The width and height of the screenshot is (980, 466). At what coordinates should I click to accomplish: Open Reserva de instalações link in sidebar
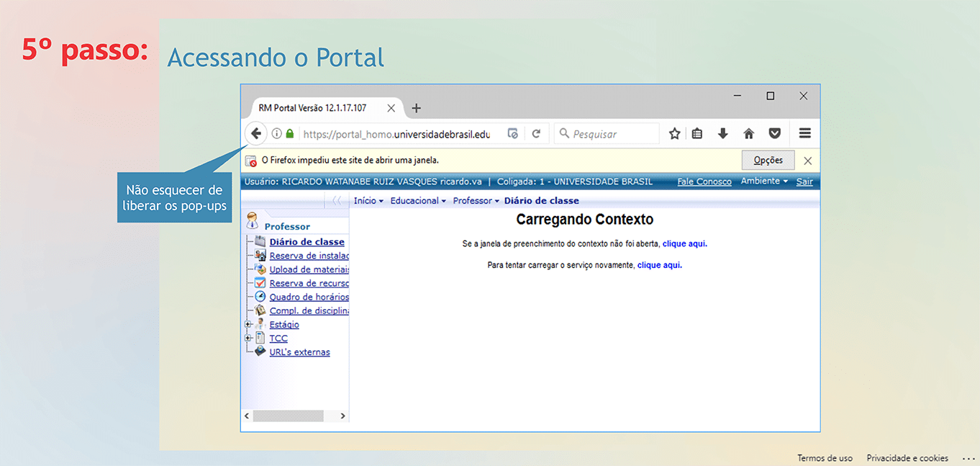click(x=309, y=256)
